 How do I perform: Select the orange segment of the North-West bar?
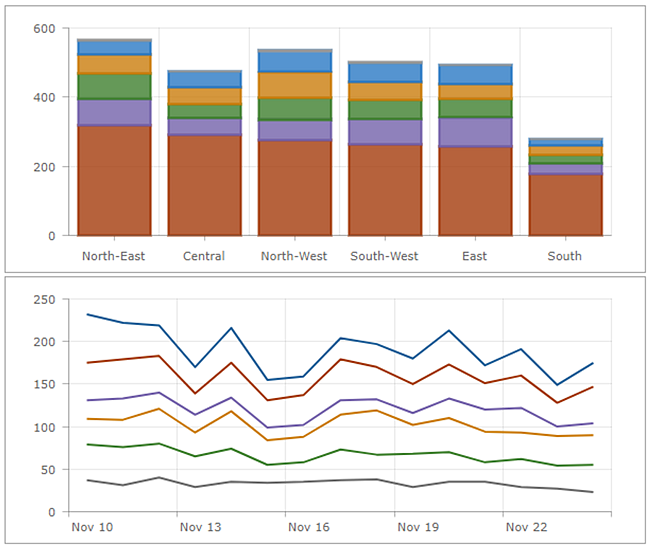[x=294, y=85]
